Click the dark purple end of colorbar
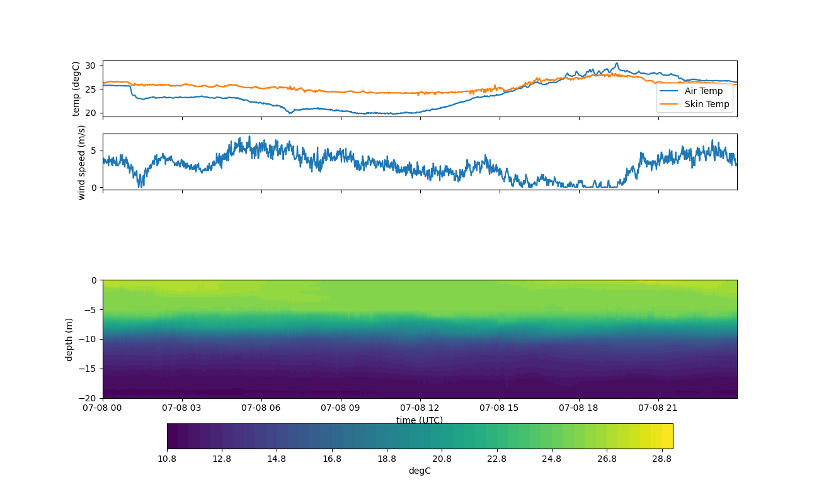 pyautogui.click(x=173, y=436)
